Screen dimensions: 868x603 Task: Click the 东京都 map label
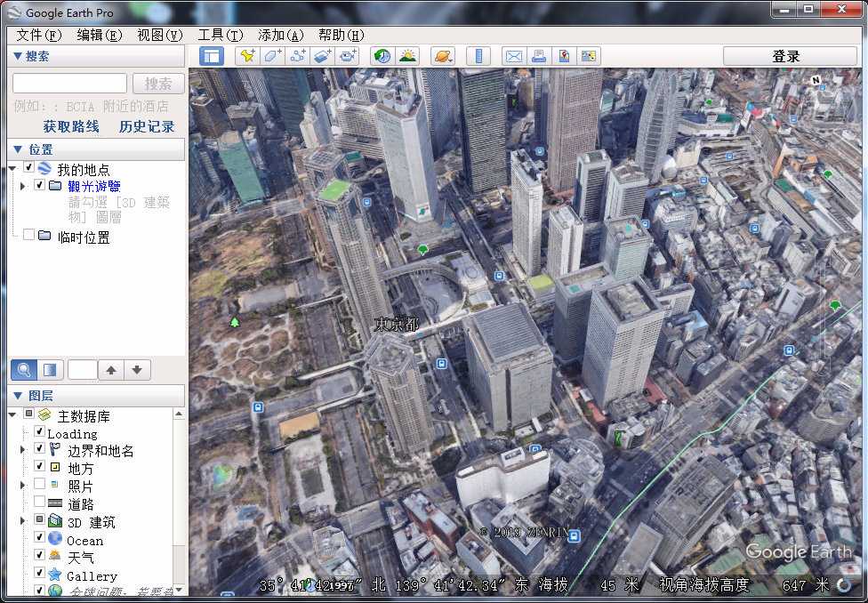[x=397, y=324]
